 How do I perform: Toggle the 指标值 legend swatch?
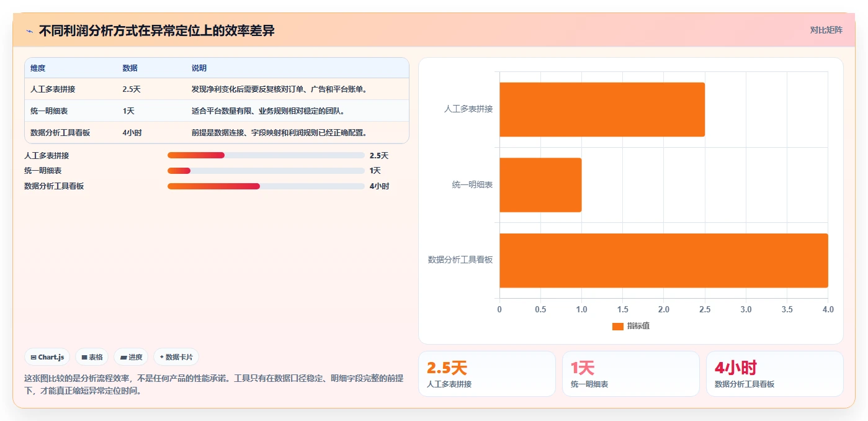pos(617,326)
